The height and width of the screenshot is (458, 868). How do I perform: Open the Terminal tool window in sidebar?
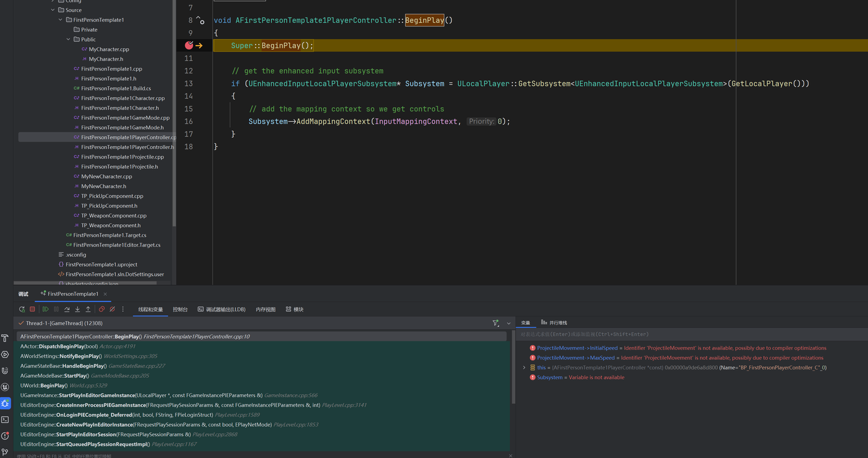click(5, 419)
